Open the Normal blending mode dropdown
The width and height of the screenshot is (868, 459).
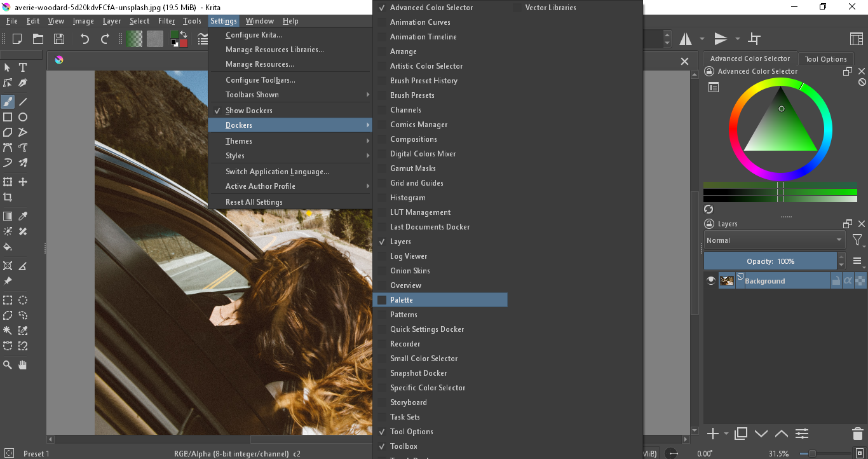[x=774, y=240]
